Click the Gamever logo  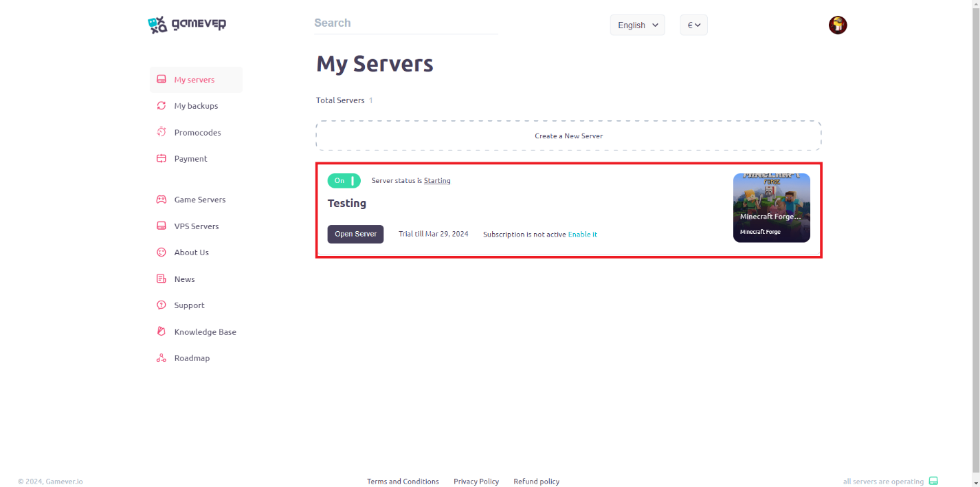[187, 25]
